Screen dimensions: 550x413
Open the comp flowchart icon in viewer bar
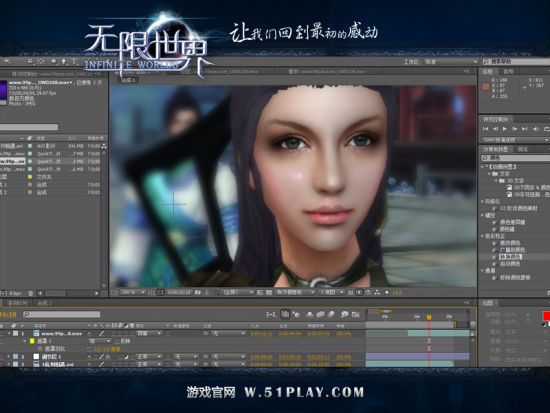point(377,292)
